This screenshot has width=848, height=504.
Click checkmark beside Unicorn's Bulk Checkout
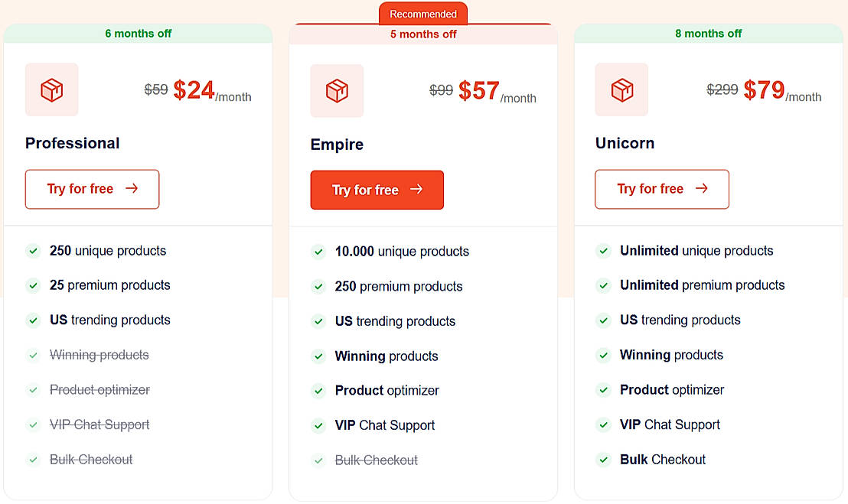tap(603, 460)
